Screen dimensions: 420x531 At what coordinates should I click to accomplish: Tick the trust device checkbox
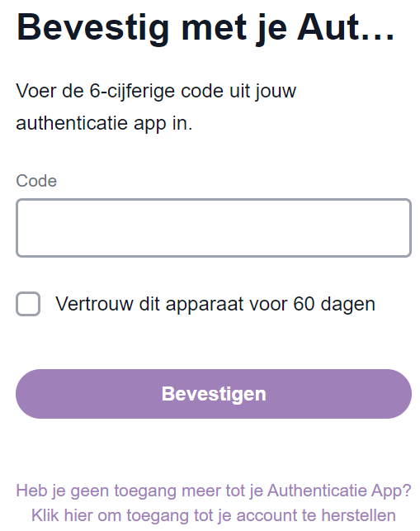28,304
